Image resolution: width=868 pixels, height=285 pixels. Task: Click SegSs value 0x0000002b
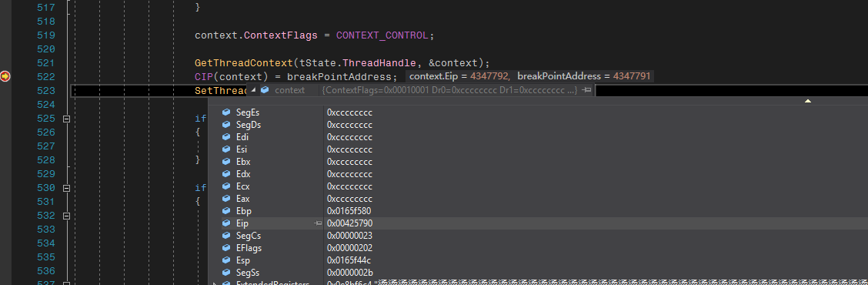point(349,273)
